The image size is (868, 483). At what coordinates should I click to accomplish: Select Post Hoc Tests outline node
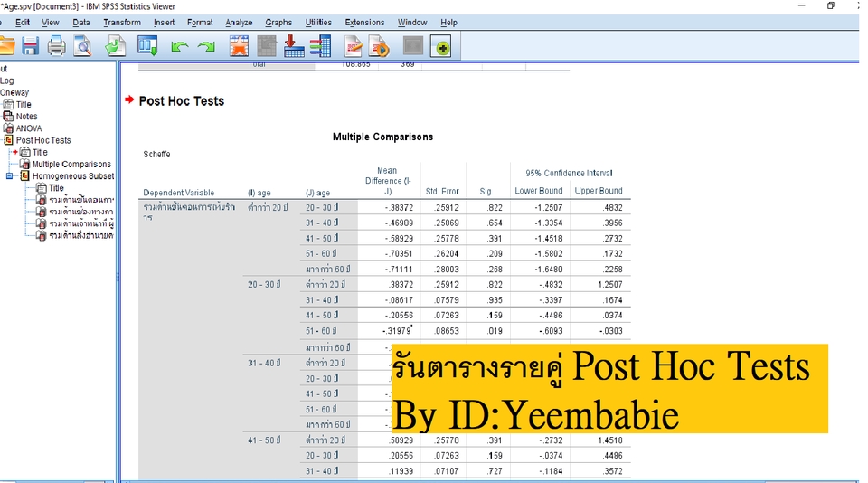point(42,140)
